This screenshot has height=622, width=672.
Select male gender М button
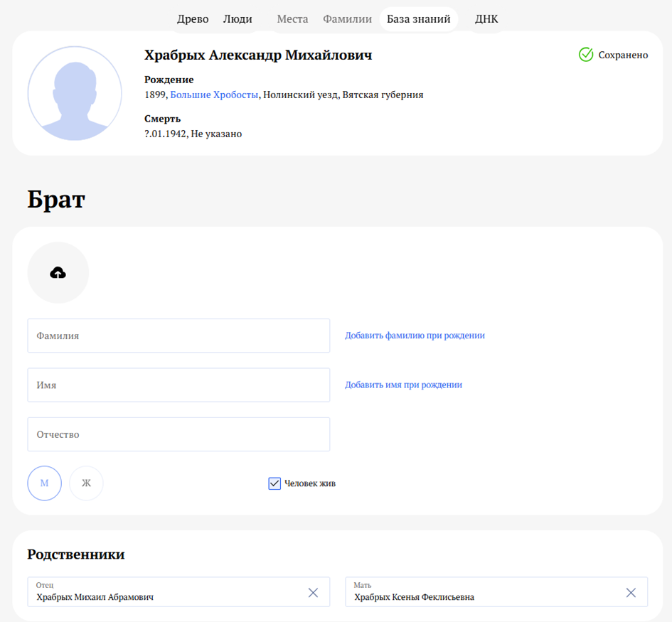pos(44,483)
